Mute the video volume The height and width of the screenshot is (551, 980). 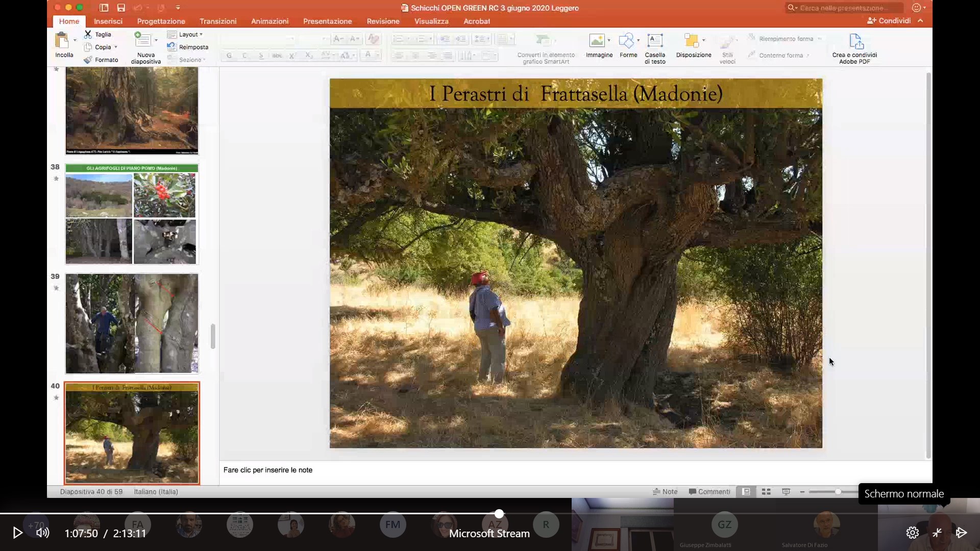(43, 533)
